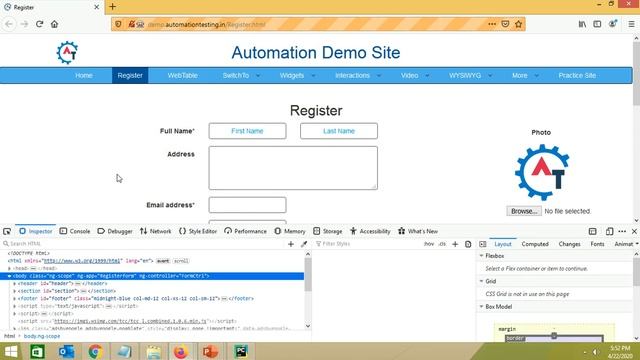The width and height of the screenshot is (640, 360).
Task: Toggle the :hov pseudo-class panel
Action: [429, 244]
